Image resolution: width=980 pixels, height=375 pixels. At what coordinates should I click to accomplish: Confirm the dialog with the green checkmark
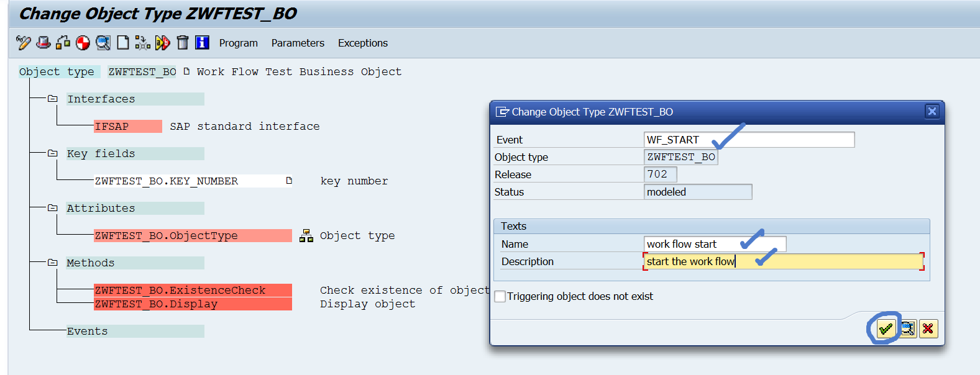click(886, 328)
